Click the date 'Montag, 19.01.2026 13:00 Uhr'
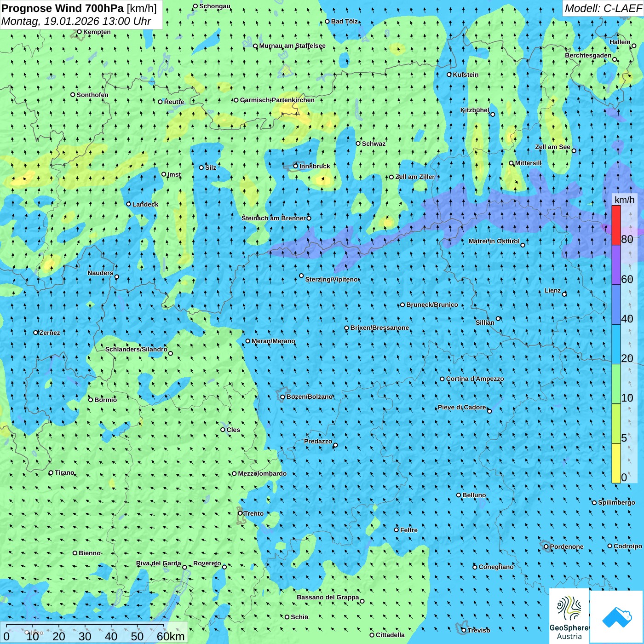Screen dimensions: 644x644 pos(76,21)
